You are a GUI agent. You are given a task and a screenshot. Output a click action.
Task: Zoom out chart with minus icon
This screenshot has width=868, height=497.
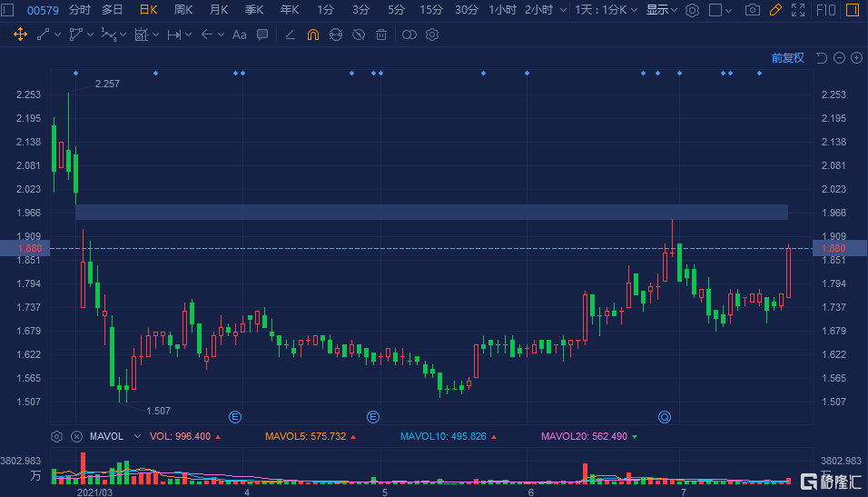840,58
